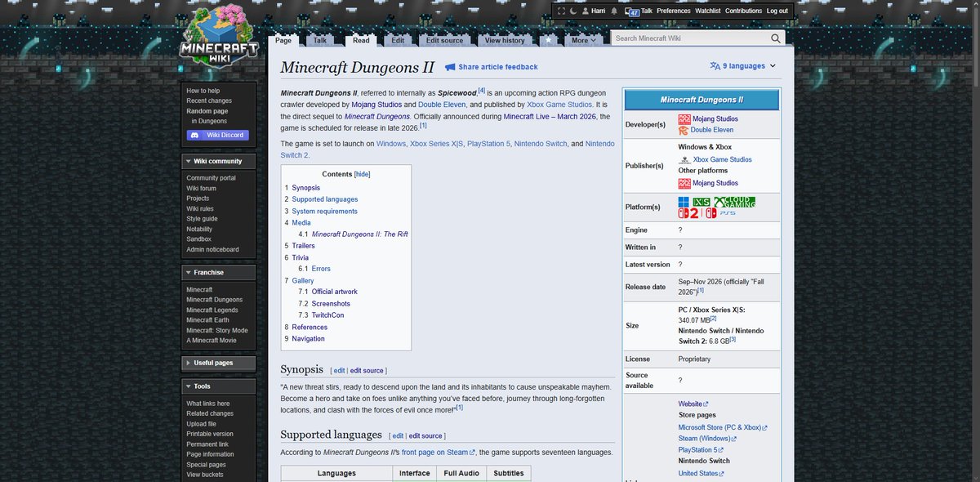This screenshot has height=482, width=980.
Task: Open Page information under Tools
Action: click(210, 454)
